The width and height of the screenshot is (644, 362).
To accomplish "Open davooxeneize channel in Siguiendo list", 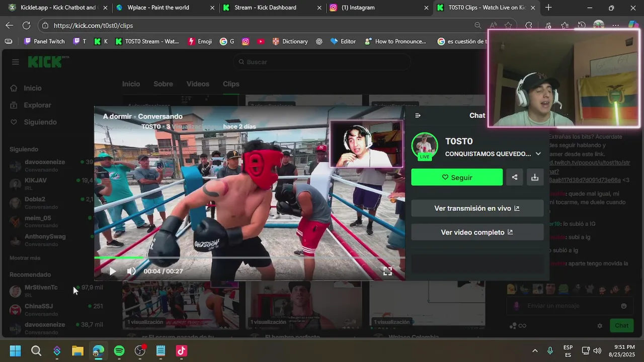I will (50, 165).
